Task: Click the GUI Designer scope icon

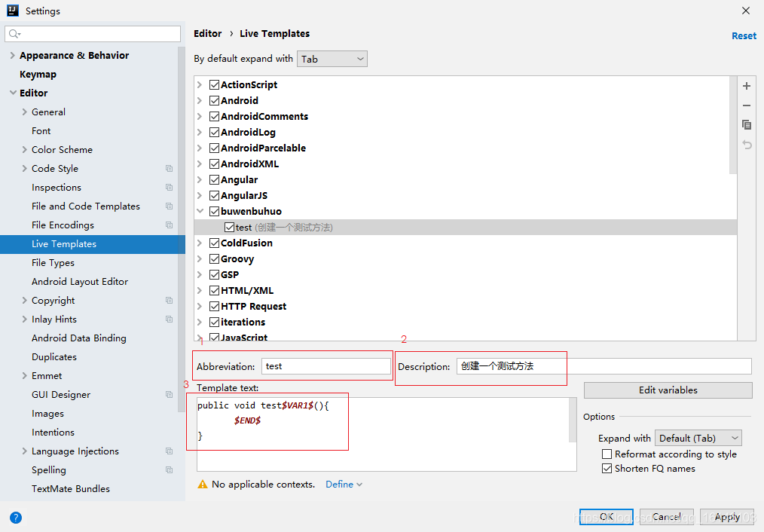Action: pos(169,394)
